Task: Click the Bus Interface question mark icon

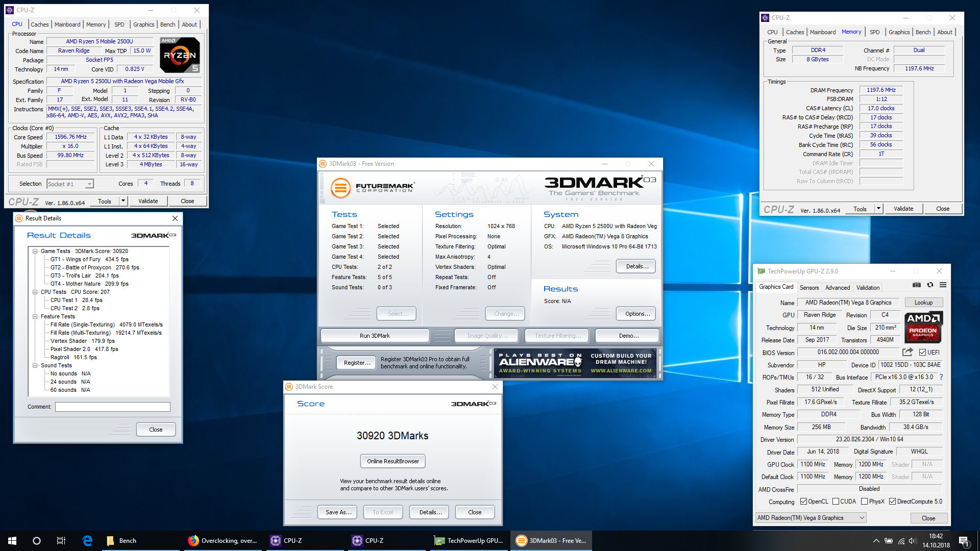Action: click(941, 377)
